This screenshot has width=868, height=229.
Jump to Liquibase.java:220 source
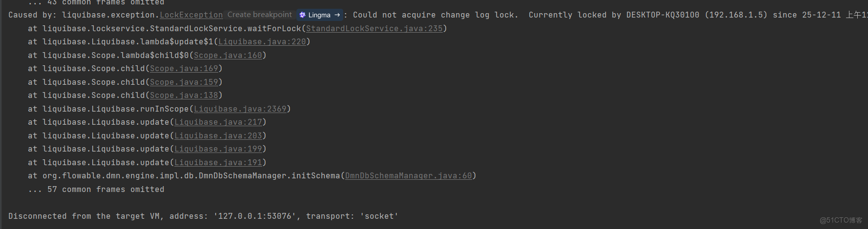point(262,42)
